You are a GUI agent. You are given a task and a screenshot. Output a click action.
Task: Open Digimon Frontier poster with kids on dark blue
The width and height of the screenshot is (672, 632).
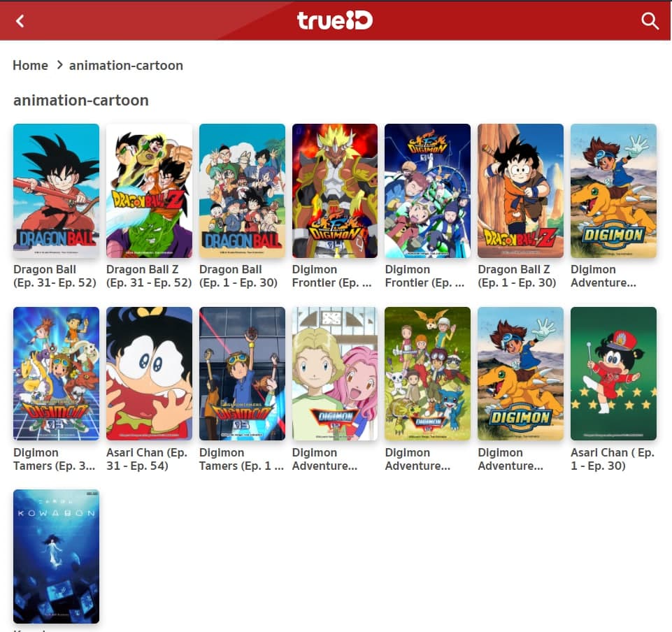427,191
